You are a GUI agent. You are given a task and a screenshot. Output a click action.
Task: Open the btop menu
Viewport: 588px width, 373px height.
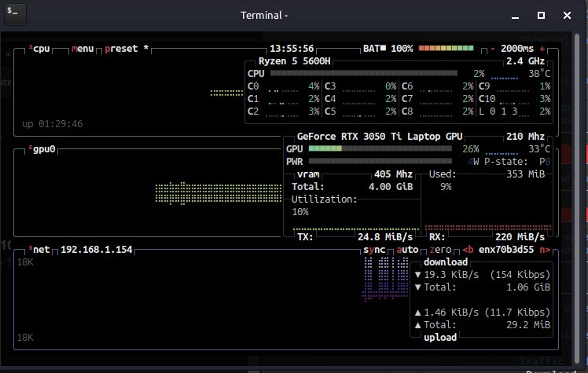[82, 49]
